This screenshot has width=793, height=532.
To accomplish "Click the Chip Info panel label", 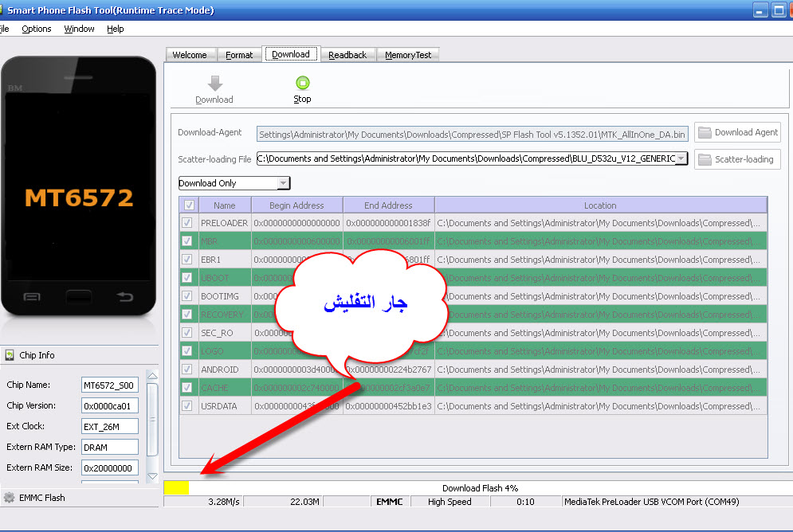I will 37,355.
